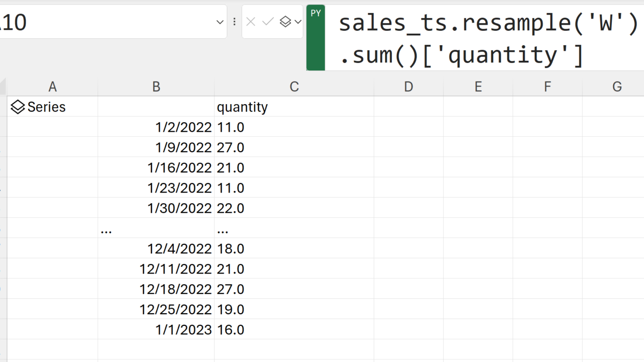The image size is (644, 362).
Task: Click the three-dot formula bar resize handle
Action: coord(234,22)
